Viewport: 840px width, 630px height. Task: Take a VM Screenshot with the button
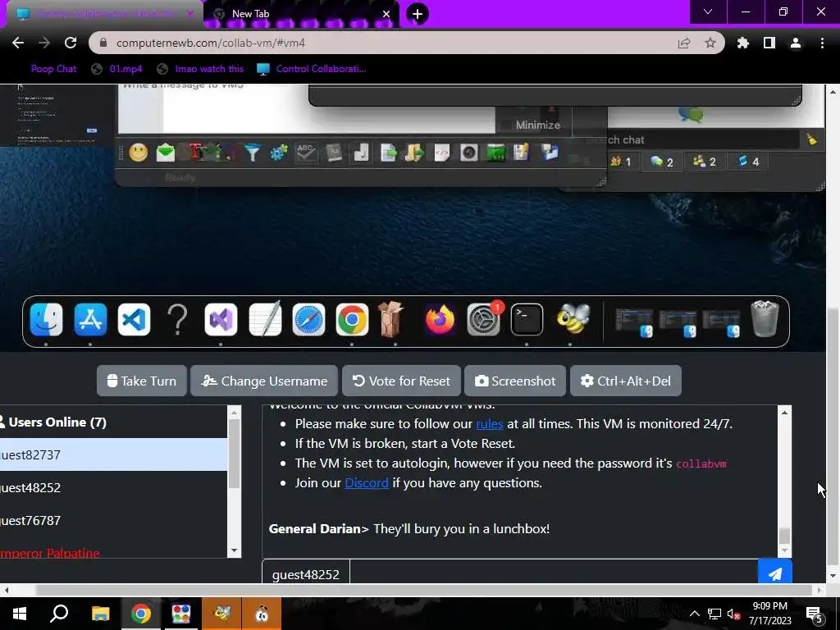point(515,381)
